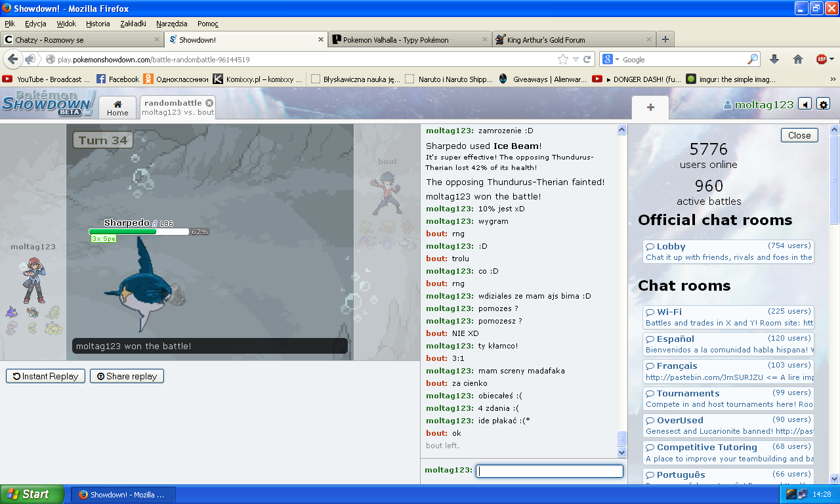Bookmark page with the star icon

[x=562, y=59]
